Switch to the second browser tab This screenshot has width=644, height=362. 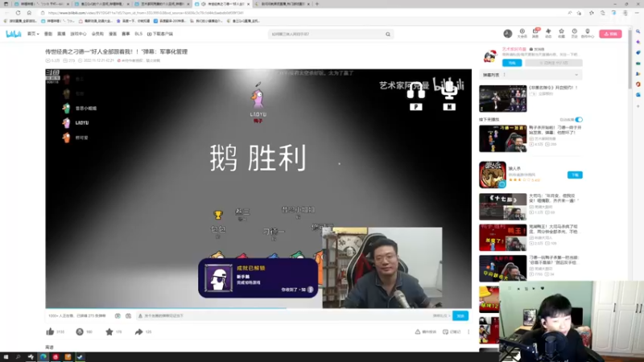coord(101,4)
